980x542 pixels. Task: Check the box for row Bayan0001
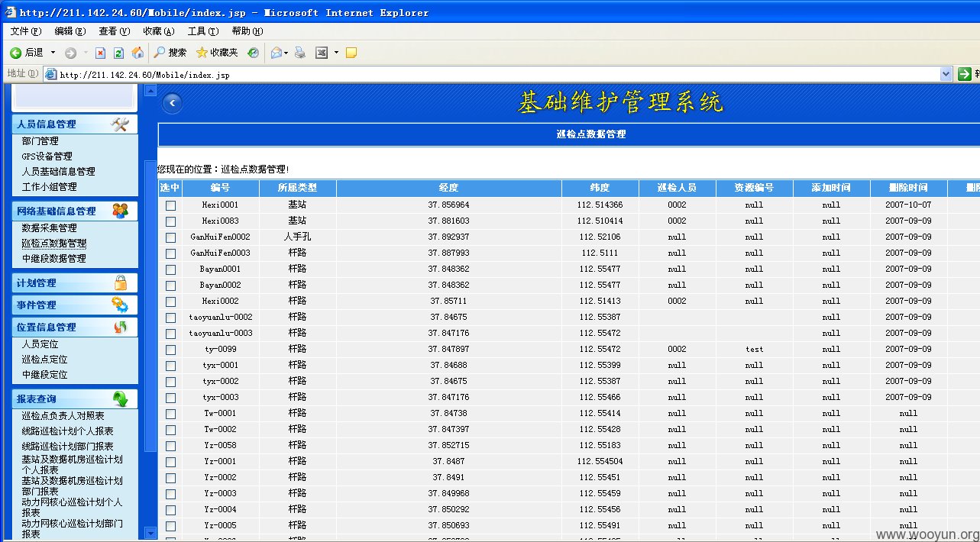click(170, 269)
